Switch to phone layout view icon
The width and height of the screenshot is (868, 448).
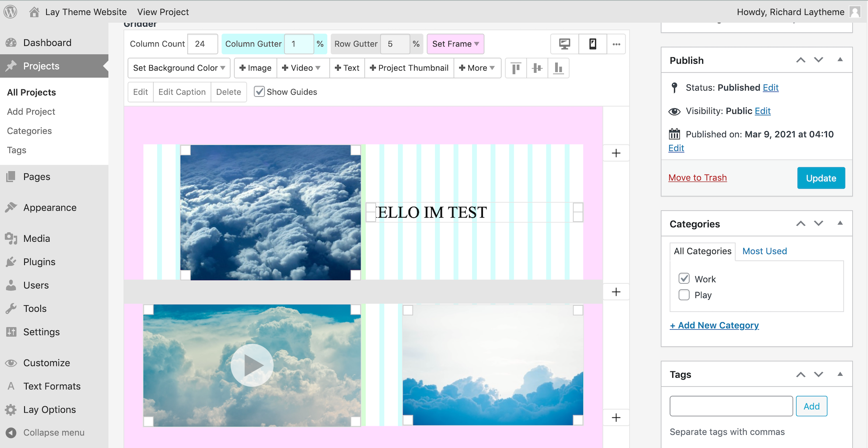pos(592,44)
